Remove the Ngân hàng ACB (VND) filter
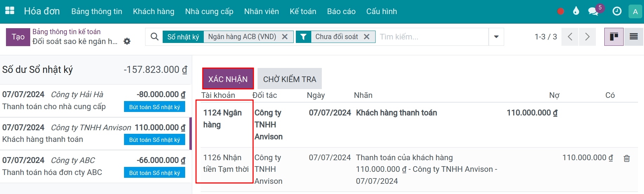The height and width of the screenshot is (194, 644). (285, 37)
